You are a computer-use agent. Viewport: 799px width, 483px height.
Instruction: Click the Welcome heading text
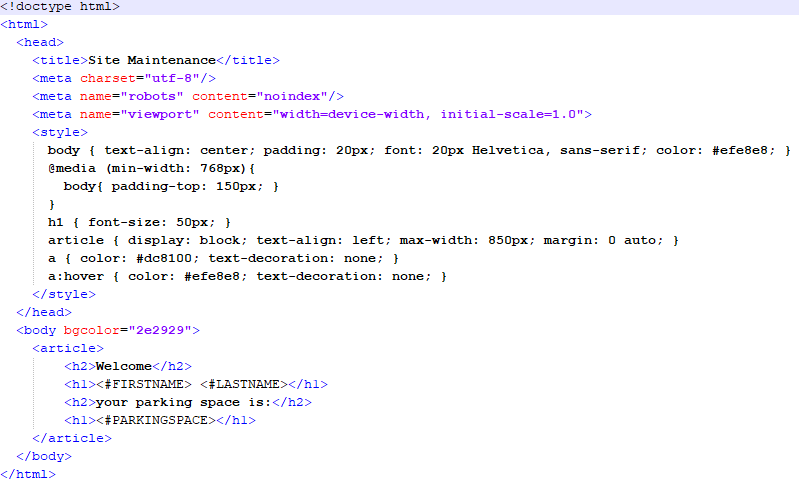click(x=123, y=366)
